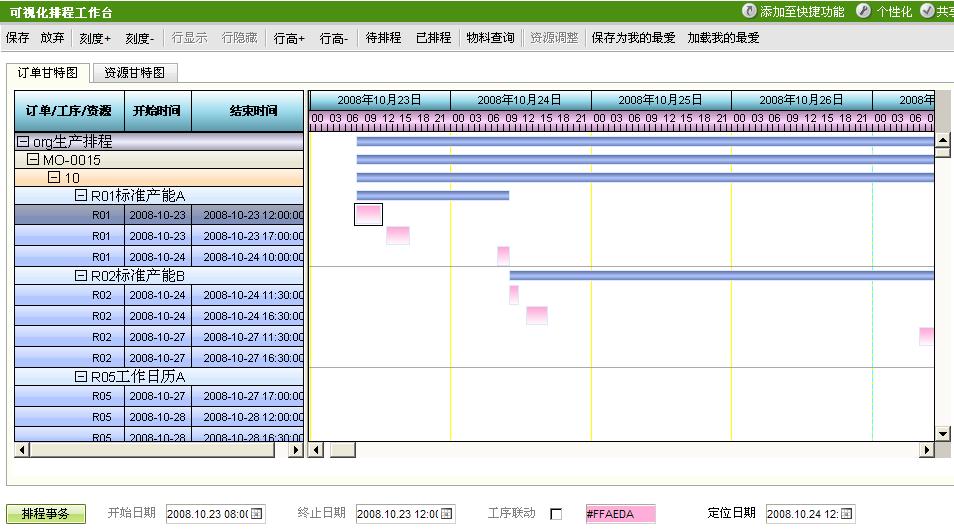Click 放弃 to discard changes
The image size is (954, 529).
tap(52, 38)
